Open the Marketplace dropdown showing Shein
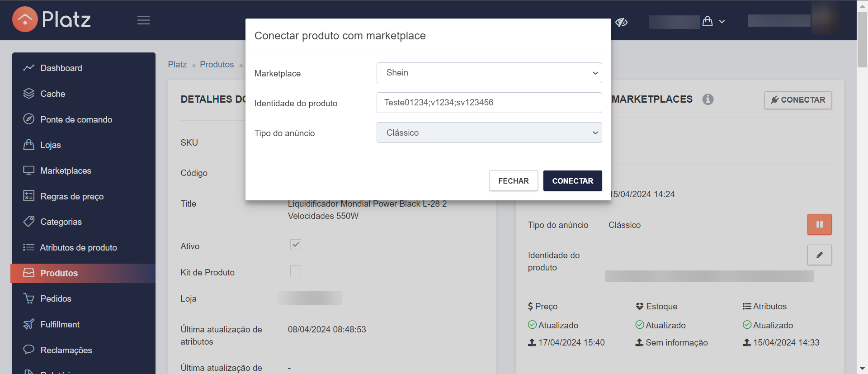Image resolution: width=868 pixels, height=374 pixels. pos(489,73)
